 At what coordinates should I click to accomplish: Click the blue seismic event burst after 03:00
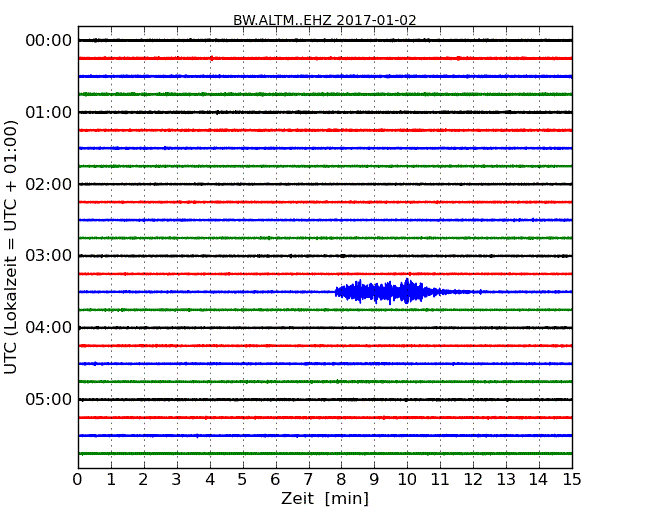coord(408,292)
